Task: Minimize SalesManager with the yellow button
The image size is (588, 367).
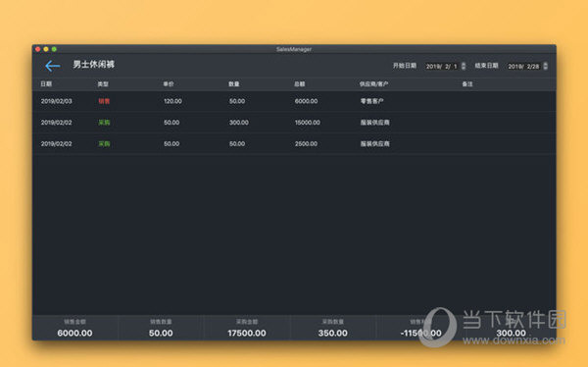Action: 46,49
